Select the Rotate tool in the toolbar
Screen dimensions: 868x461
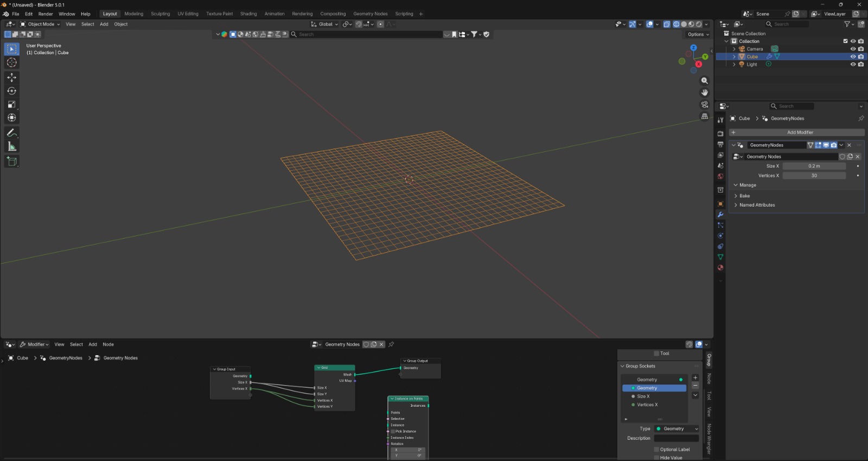[x=11, y=91]
